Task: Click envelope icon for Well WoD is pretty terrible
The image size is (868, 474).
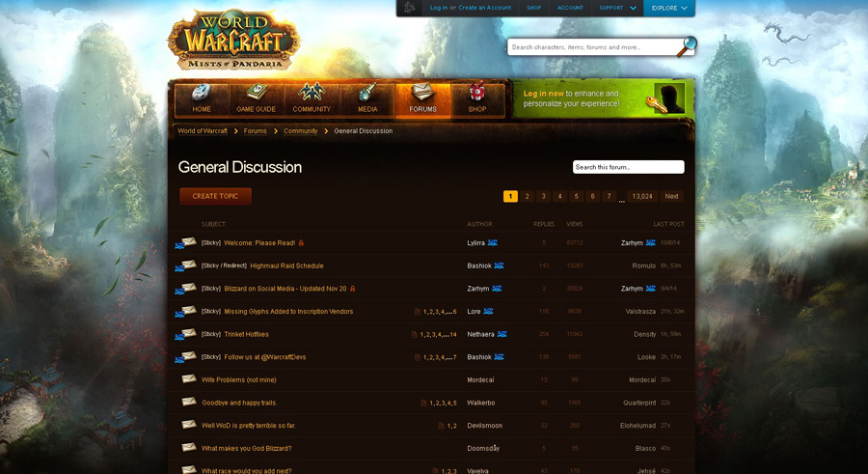Action: click(x=189, y=424)
